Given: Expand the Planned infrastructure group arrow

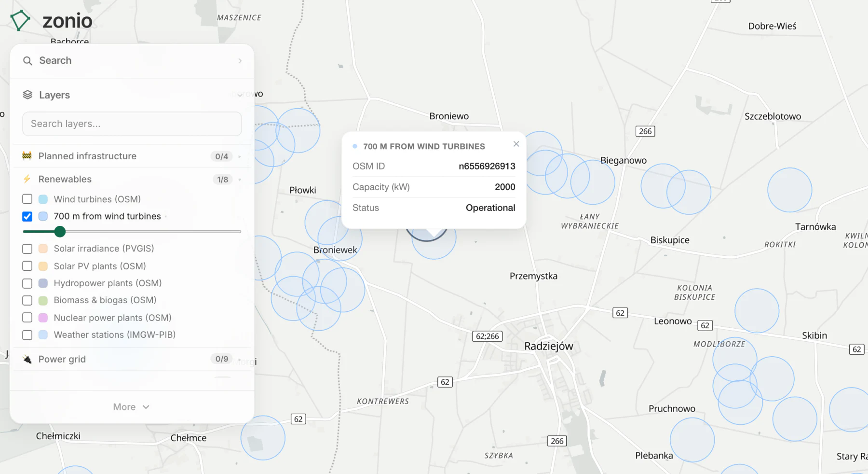Looking at the screenshot, I should point(240,156).
